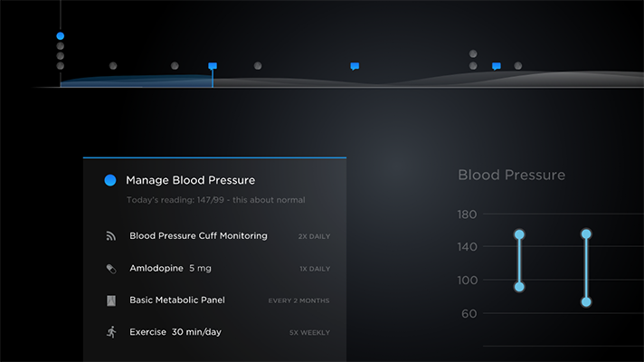Screen dimensions: 644x362
Task: Open the rightmost comment bubble on the timeline
Action: pyautogui.click(x=496, y=66)
